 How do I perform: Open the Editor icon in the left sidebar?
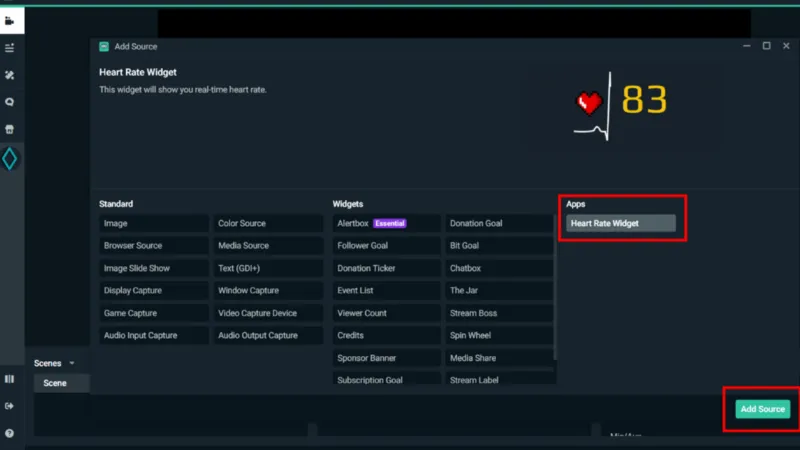(9, 21)
